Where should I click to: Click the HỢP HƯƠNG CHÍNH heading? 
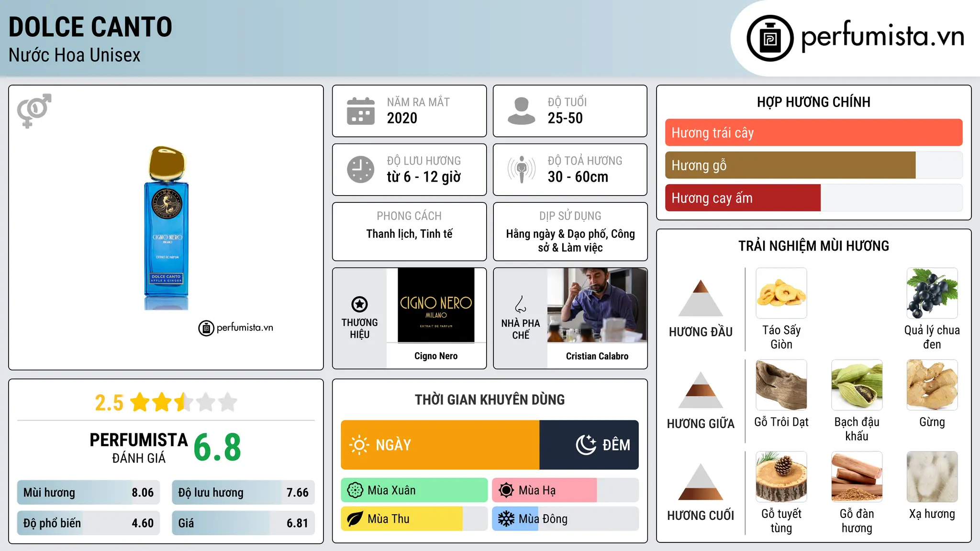(x=814, y=102)
